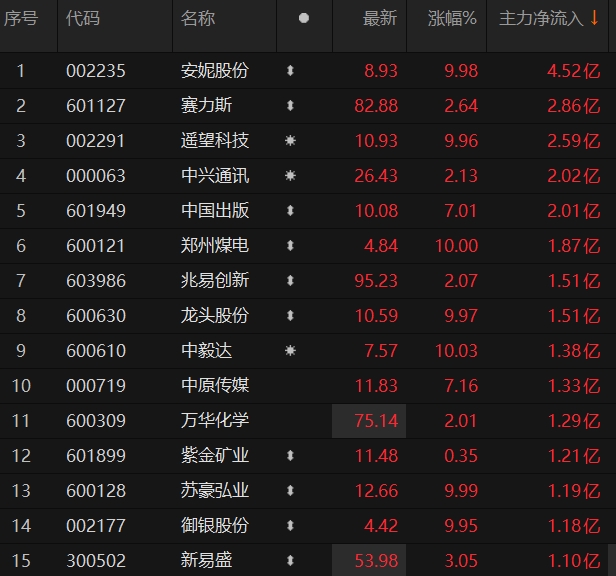Click the orange descending sort arrow
This screenshot has width=616, height=576.
(594, 19)
